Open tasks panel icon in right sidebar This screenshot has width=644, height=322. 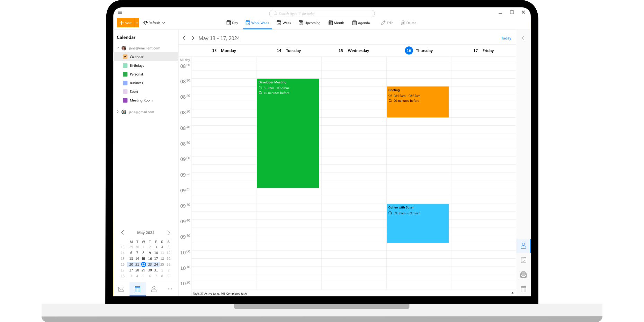pyautogui.click(x=523, y=260)
